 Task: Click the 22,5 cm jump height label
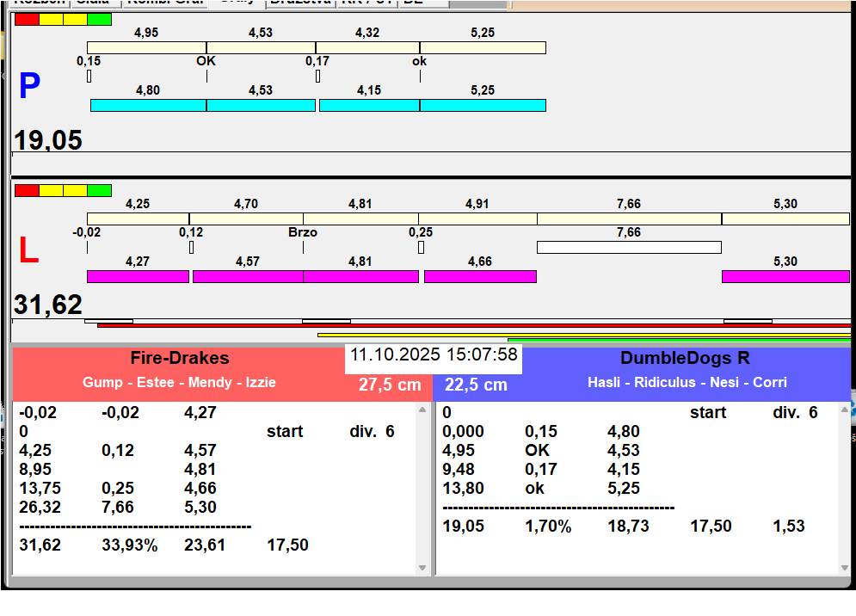(476, 385)
